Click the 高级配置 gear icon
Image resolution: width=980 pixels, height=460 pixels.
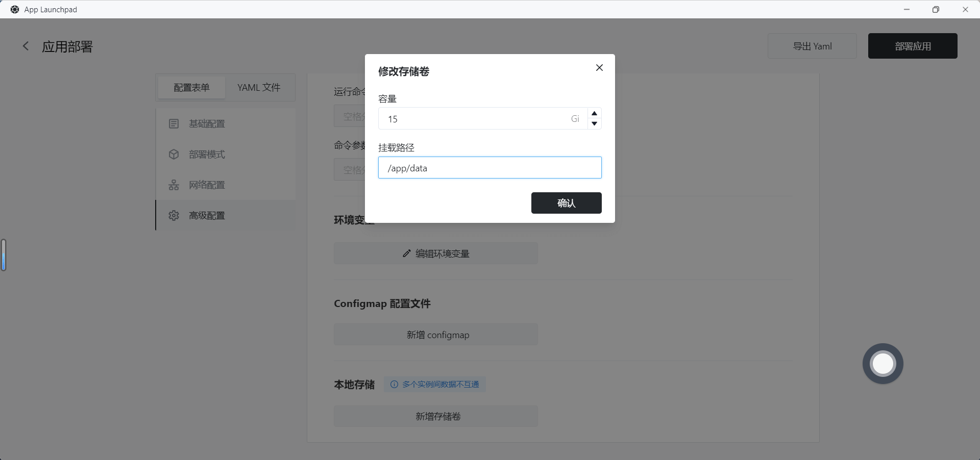[174, 216]
